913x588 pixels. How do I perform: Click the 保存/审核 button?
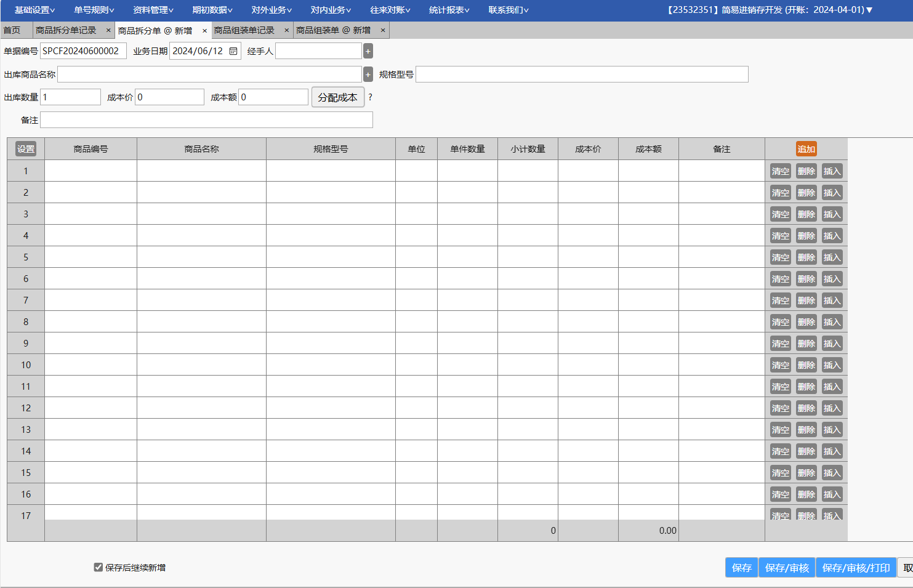tap(787, 568)
